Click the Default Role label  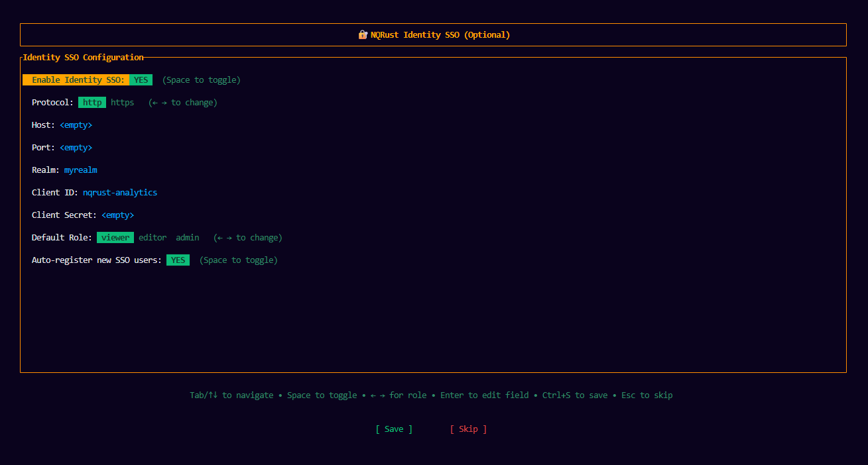[x=62, y=238]
